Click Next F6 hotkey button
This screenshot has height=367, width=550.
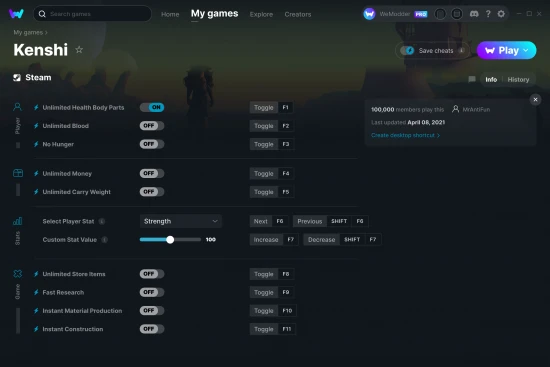click(269, 221)
